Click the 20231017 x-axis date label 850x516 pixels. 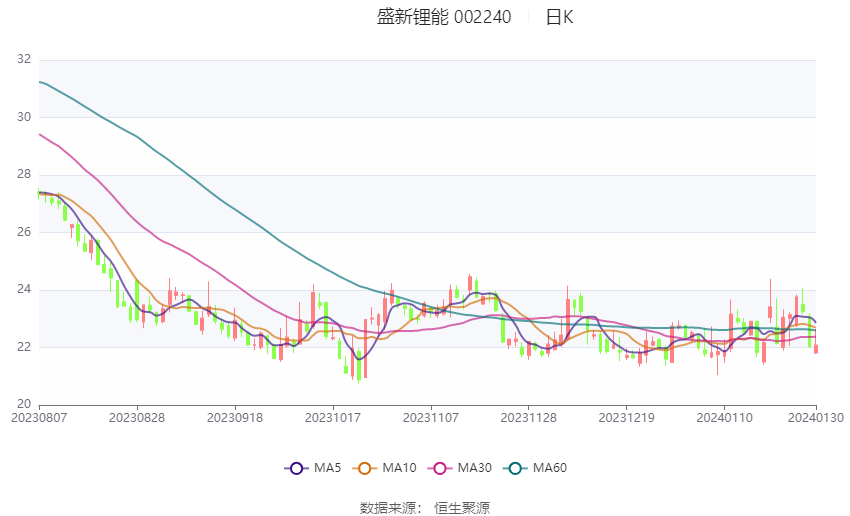[333, 418]
